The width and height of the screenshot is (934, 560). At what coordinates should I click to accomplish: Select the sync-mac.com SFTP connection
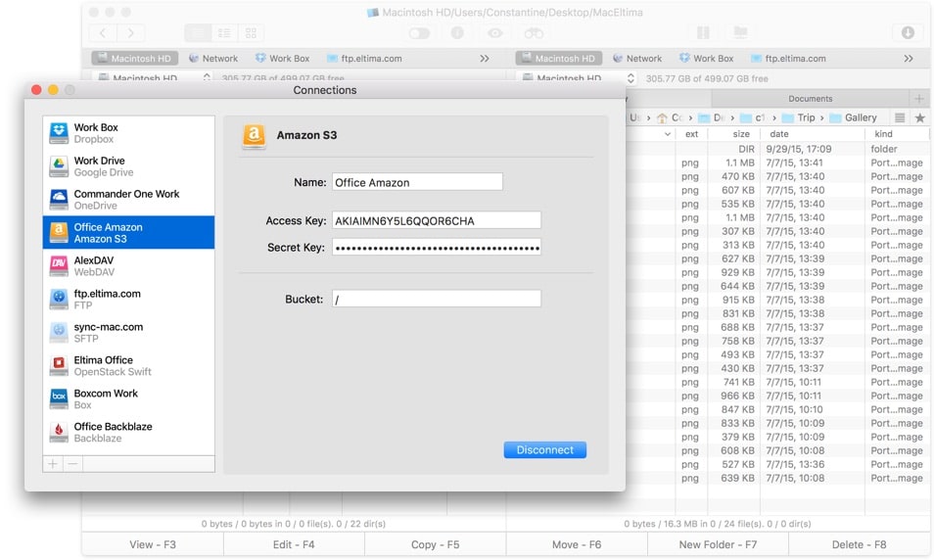pos(128,333)
